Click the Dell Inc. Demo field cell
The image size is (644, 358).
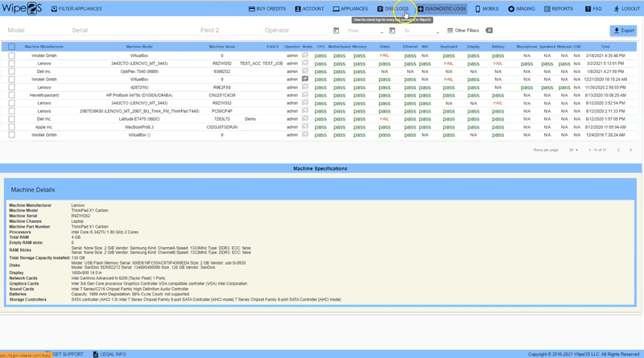click(250, 119)
